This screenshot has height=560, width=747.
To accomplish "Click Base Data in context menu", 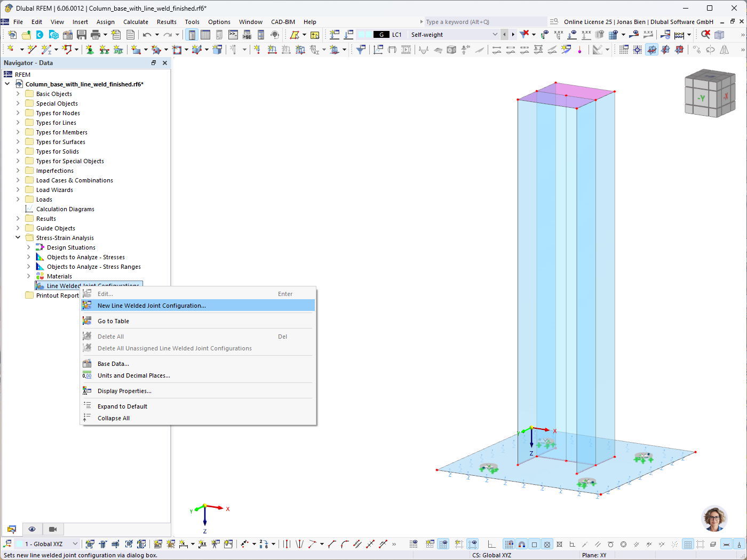I will click(x=198, y=364).
